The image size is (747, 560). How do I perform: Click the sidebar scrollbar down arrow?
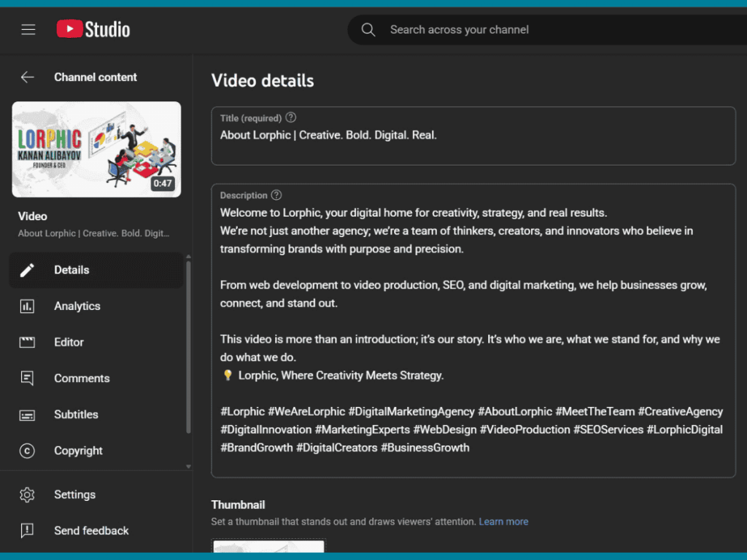point(189,466)
